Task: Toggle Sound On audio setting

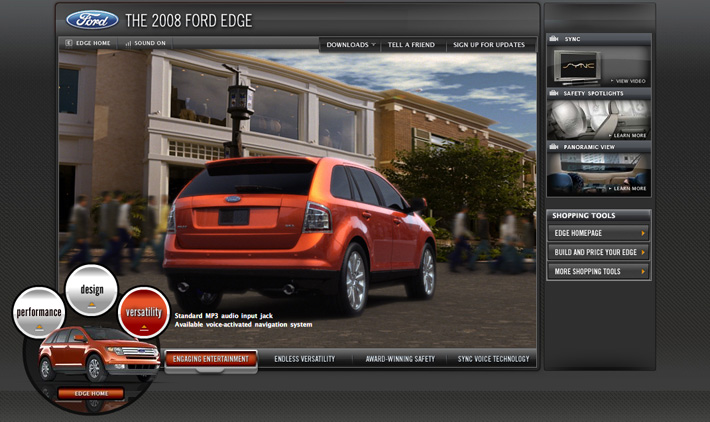Action: 145,43
